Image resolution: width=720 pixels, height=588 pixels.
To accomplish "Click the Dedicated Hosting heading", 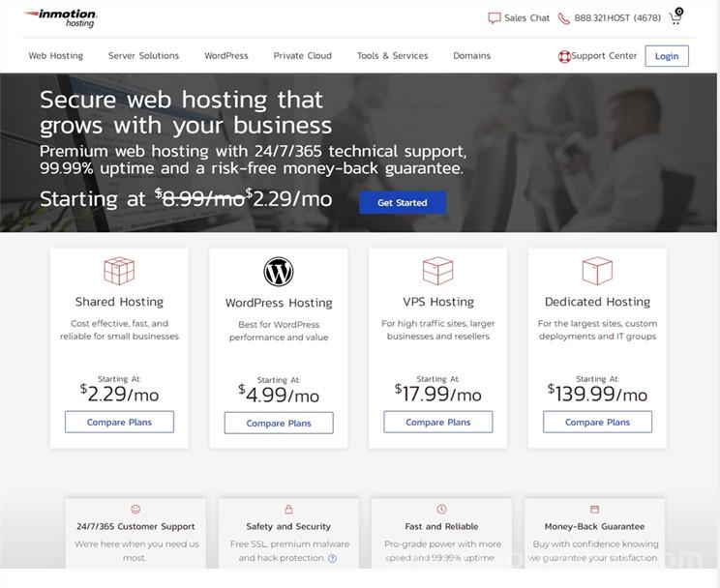I will pyautogui.click(x=597, y=302).
